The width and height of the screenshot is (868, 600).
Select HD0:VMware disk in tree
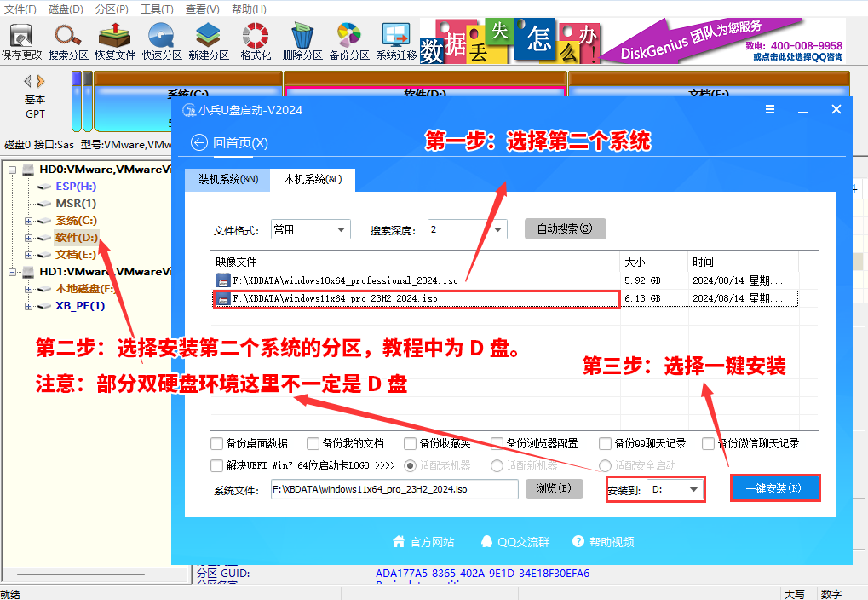[x=104, y=169]
